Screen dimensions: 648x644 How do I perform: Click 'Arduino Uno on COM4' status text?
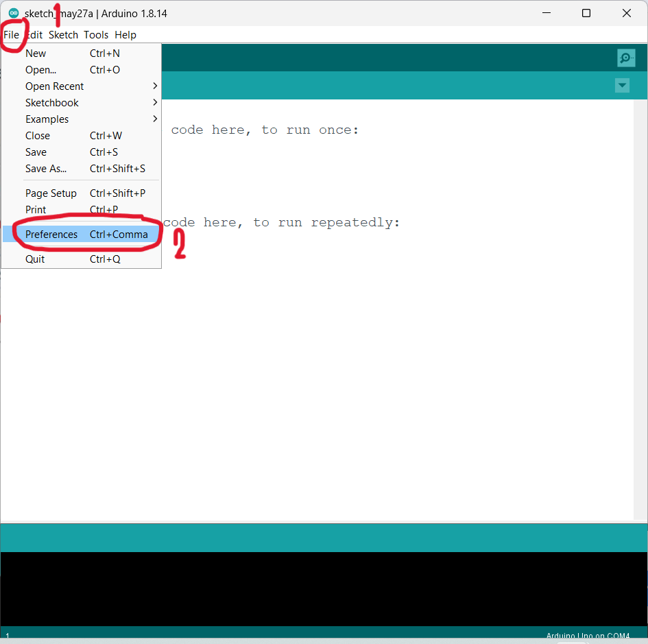click(x=588, y=635)
